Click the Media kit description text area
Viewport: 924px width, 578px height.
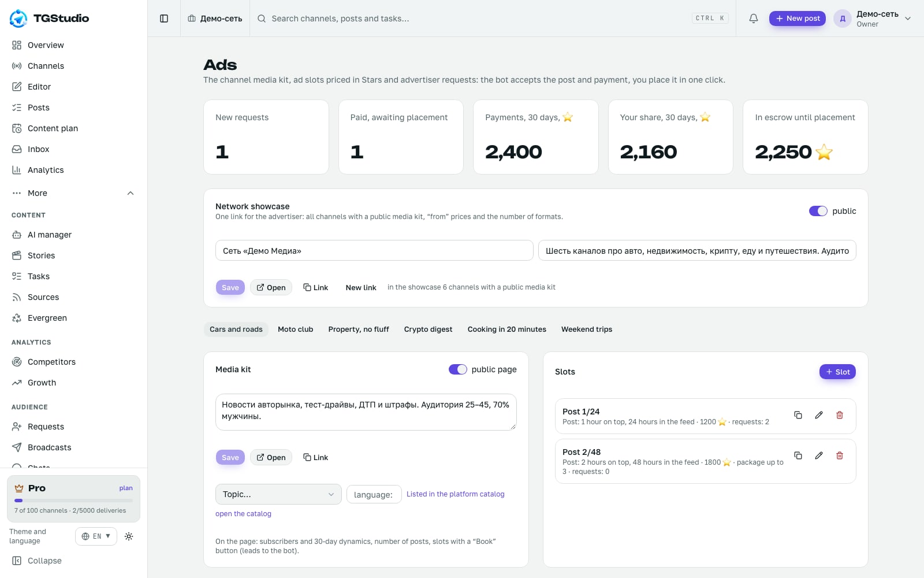[366, 412]
